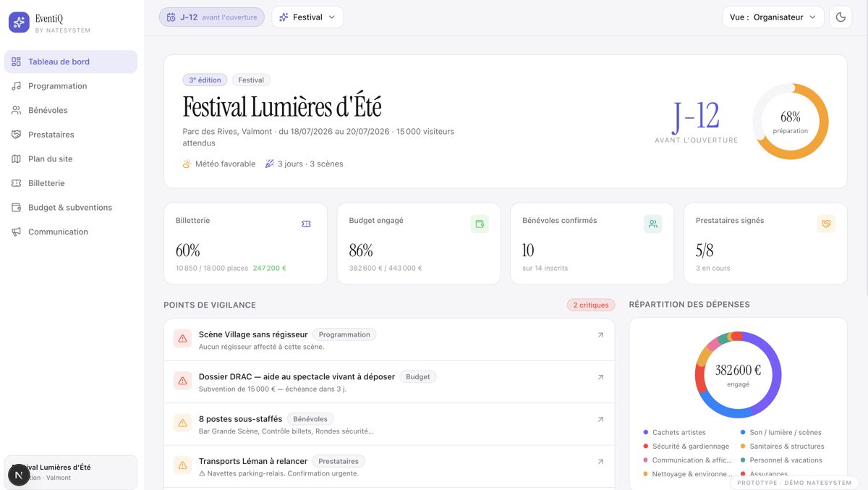This screenshot has width=868, height=490.
Task: Open 8 postes sous-staffés via arrow icon
Action: [x=600, y=419]
